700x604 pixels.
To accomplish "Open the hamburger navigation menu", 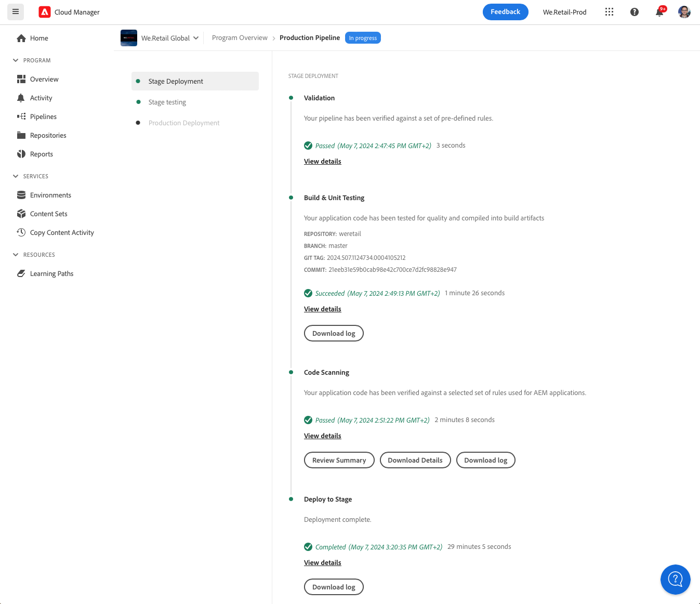I will [16, 12].
